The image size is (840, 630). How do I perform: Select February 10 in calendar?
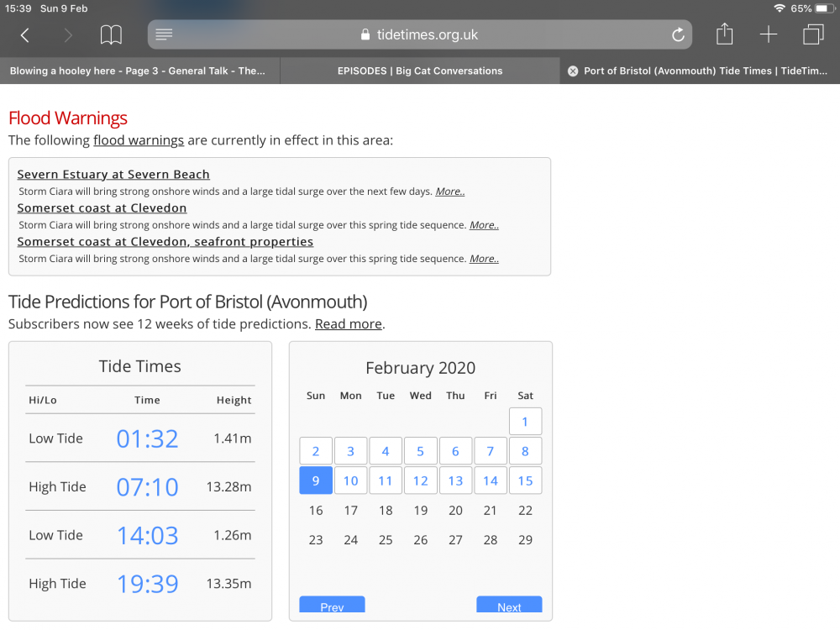[x=351, y=481]
